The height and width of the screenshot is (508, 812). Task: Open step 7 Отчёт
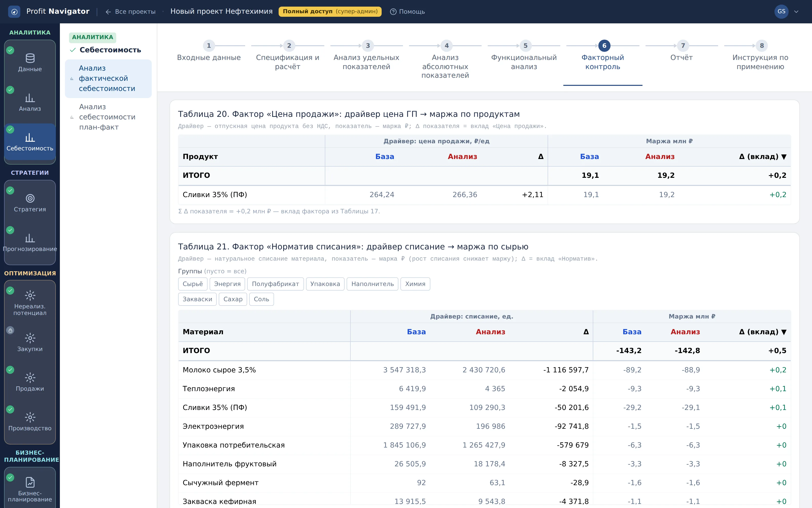coord(682,51)
